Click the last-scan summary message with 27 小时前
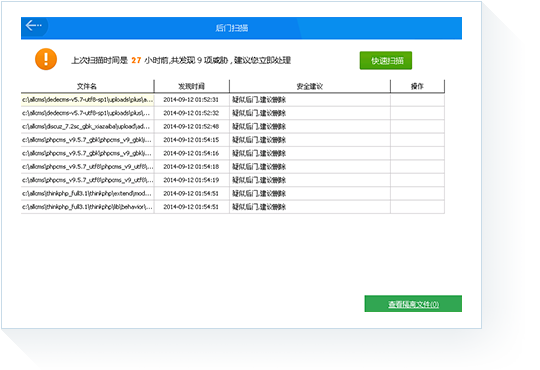540x370 pixels. coord(181,60)
